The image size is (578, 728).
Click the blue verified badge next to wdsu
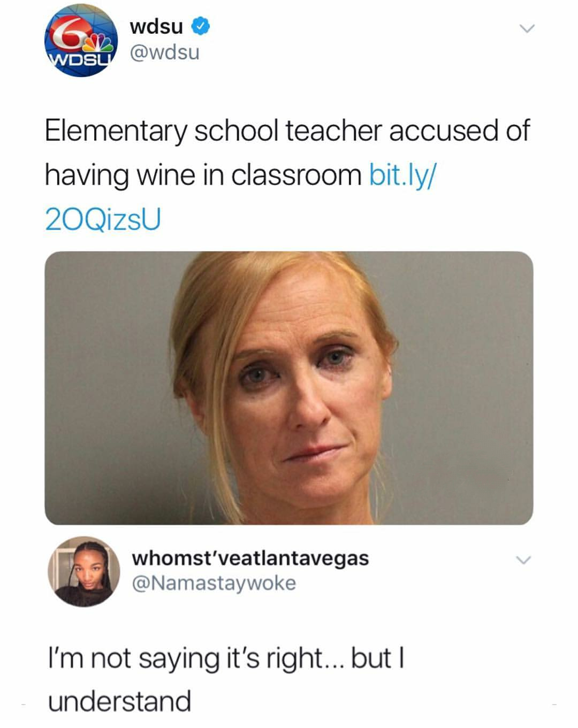click(x=200, y=26)
